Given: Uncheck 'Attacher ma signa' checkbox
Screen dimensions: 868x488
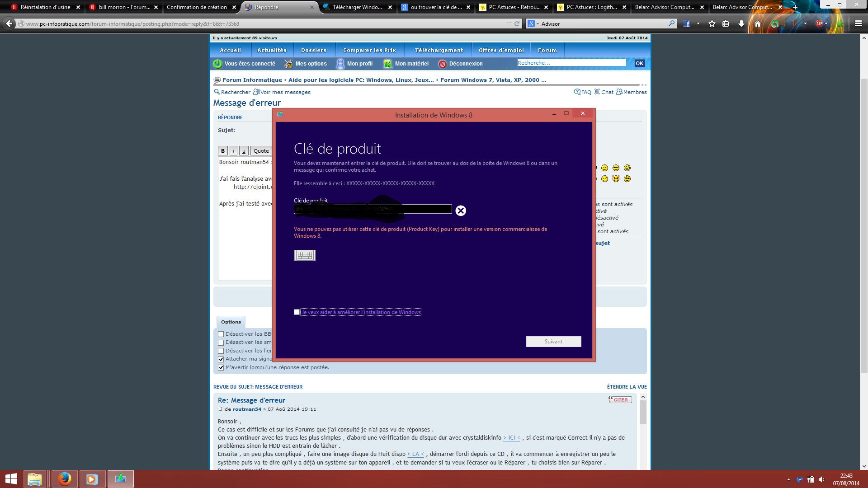Looking at the screenshot, I should [221, 359].
